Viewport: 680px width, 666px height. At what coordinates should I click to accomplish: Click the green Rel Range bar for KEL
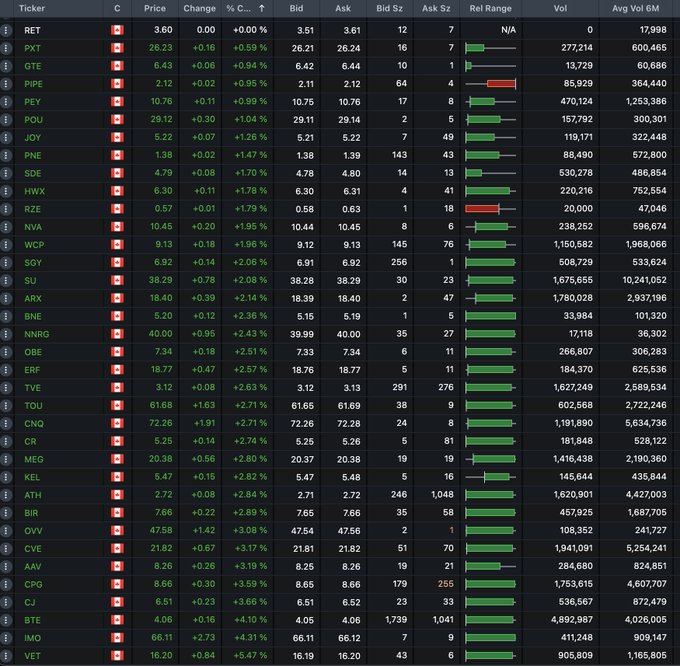[497, 477]
